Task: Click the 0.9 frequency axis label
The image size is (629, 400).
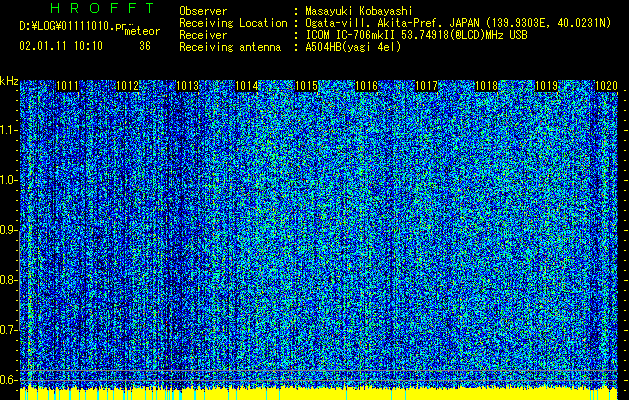Action: [x=8, y=230]
